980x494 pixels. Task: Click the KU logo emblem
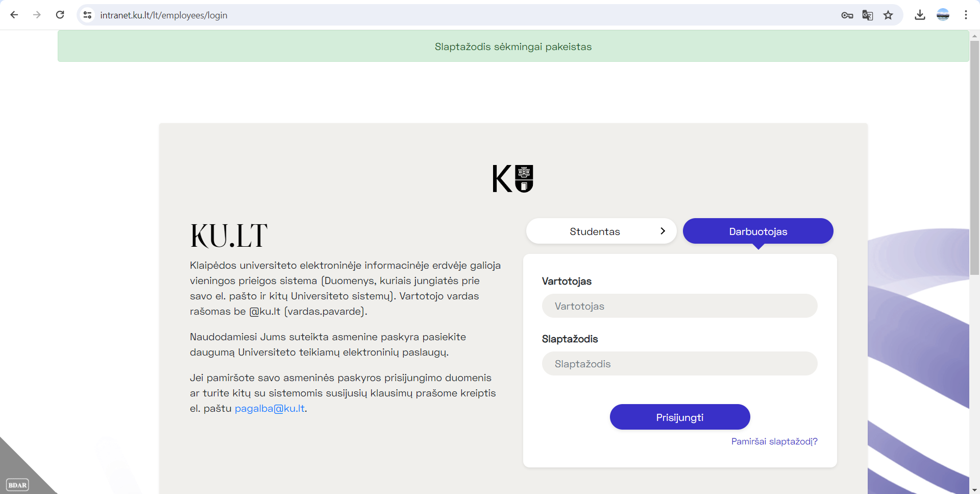513,179
